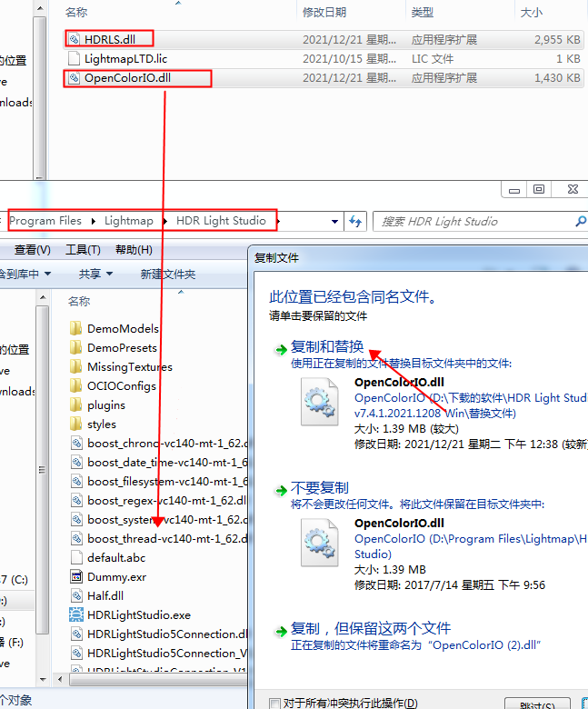Viewport: 588px width, 709px height.
Task: Click the search magnifier icon
Action: (x=580, y=221)
